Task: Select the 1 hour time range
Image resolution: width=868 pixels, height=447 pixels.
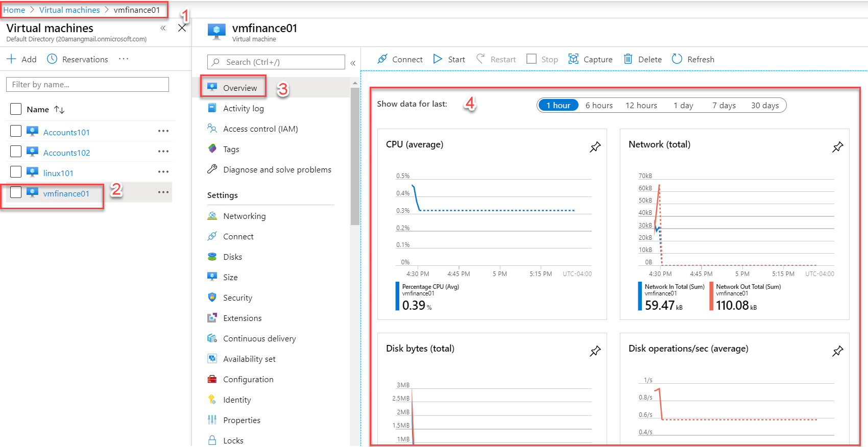Action: click(x=558, y=105)
